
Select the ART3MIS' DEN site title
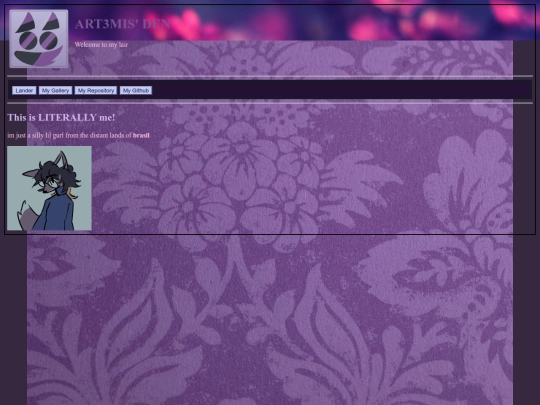122,24
